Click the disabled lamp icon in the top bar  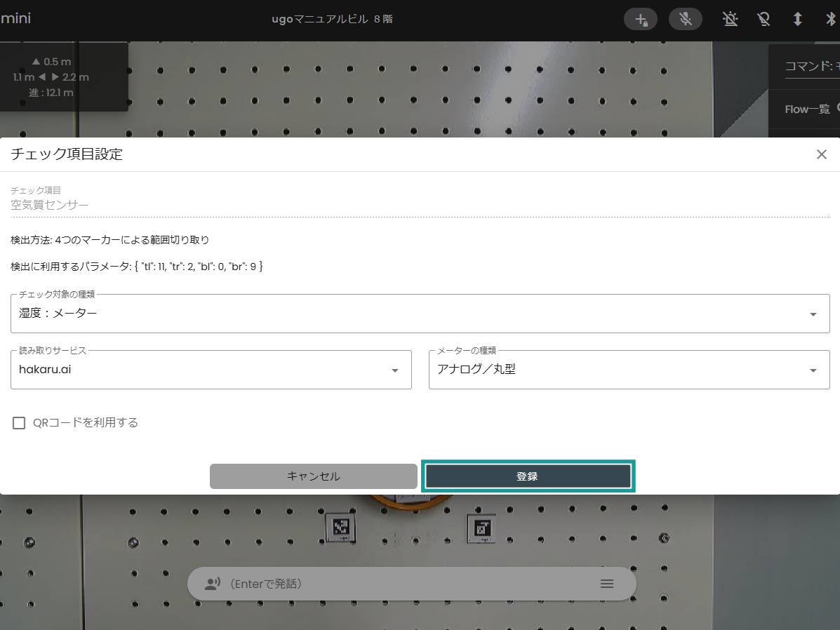coord(764,19)
